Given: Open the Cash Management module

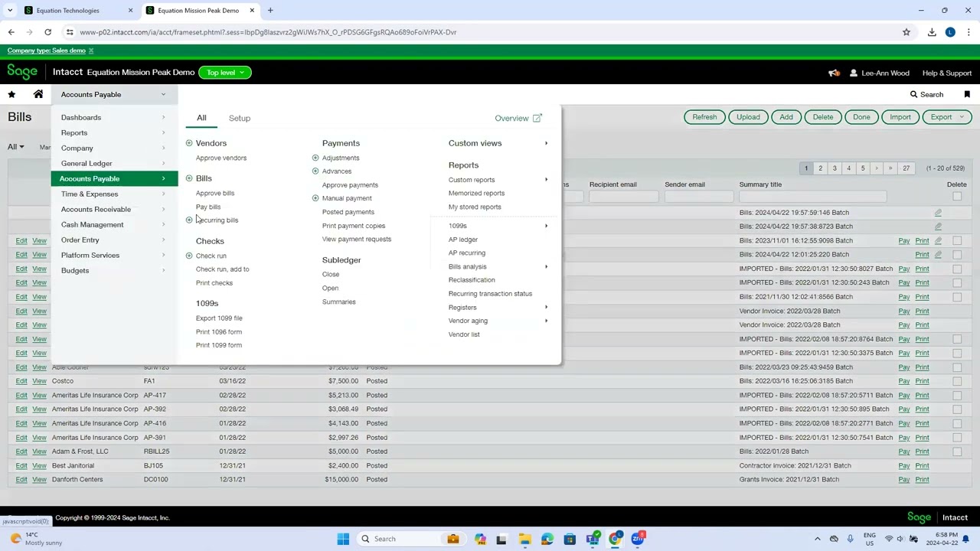Looking at the screenshot, I should coord(114,224).
